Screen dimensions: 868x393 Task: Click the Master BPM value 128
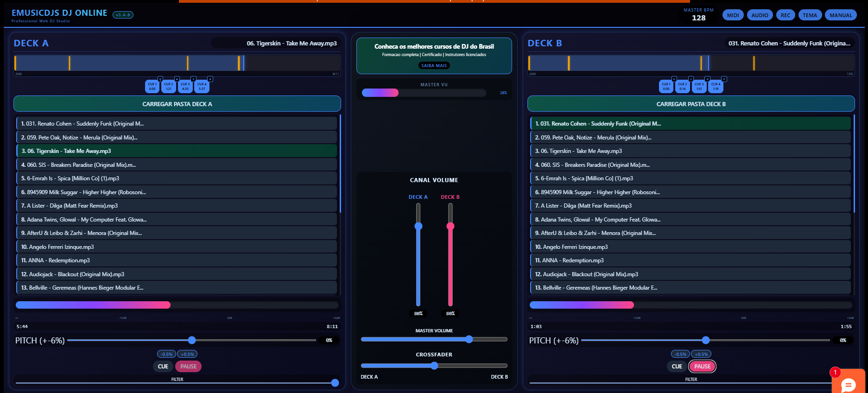[699, 18]
